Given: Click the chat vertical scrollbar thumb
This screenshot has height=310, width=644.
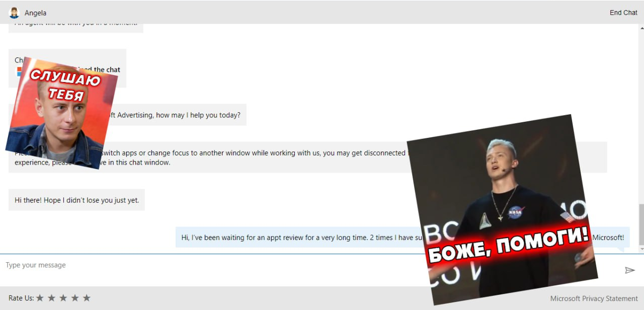Looking at the screenshot, I should (x=641, y=224).
